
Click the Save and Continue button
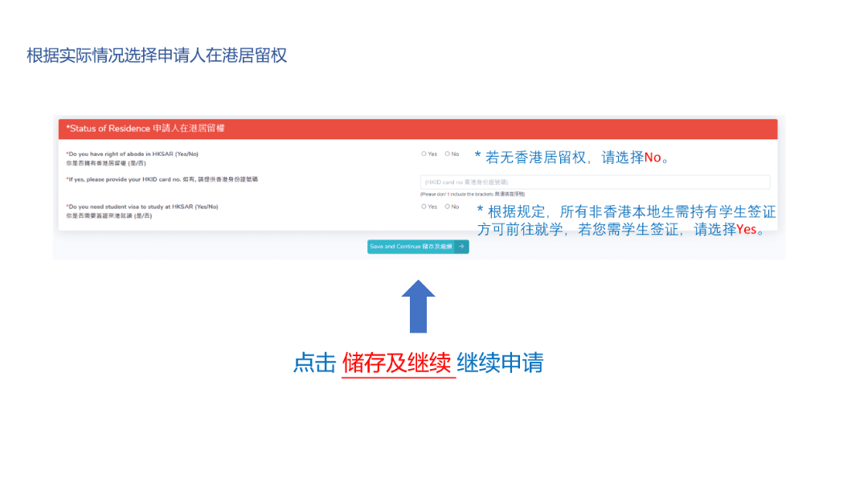[418, 247]
